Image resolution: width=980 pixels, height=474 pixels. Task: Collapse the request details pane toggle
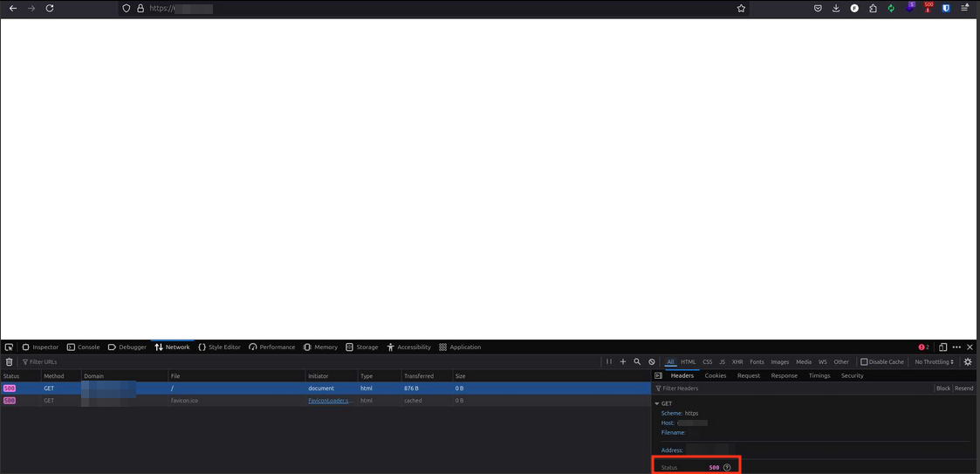658,376
